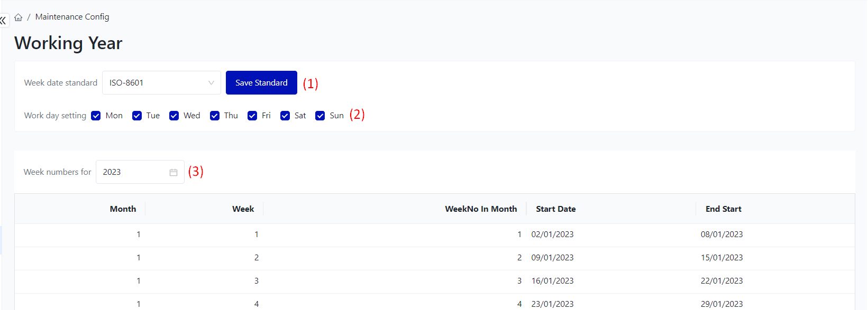Toggle the Sat work day checkbox
This screenshot has width=868, height=310.
pos(285,116)
